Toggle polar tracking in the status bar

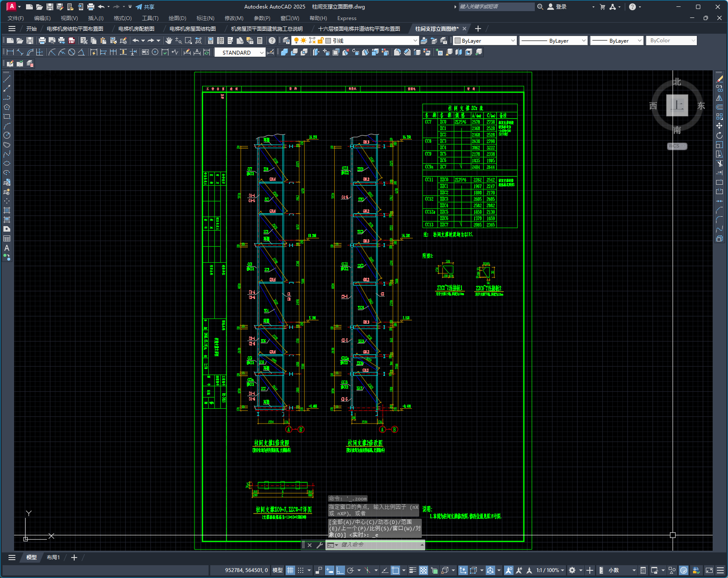(351, 570)
